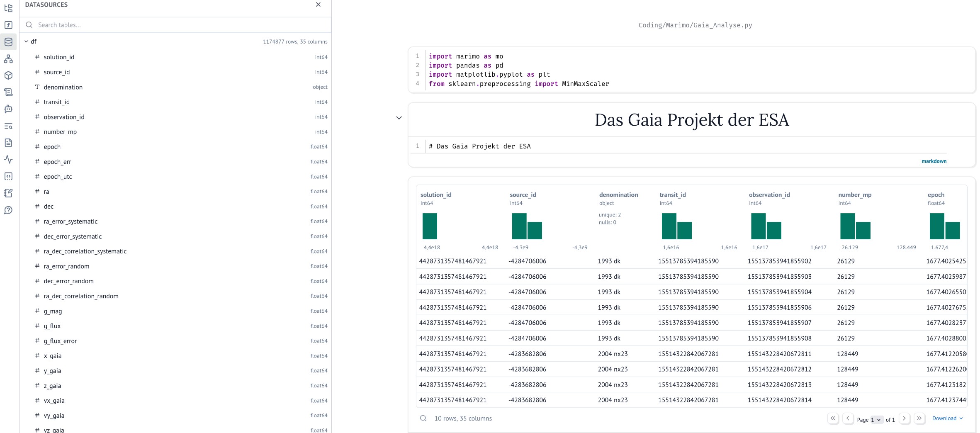Screen dimensions: 980x433
Task: Open the feedback help icon
Action: coord(8,210)
